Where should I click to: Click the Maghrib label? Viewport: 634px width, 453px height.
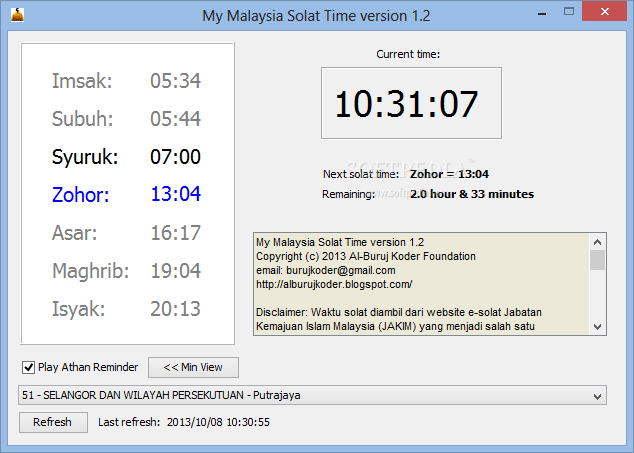91,271
